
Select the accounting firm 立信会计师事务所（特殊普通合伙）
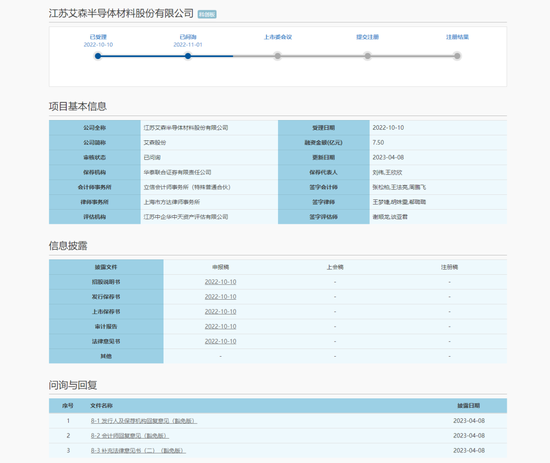(x=187, y=187)
